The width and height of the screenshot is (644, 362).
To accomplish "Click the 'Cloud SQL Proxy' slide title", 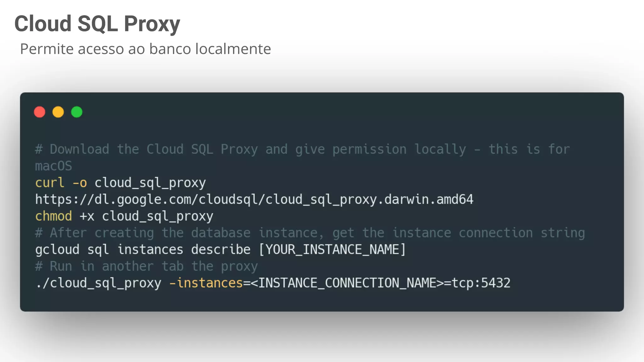I will tap(97, 24).
